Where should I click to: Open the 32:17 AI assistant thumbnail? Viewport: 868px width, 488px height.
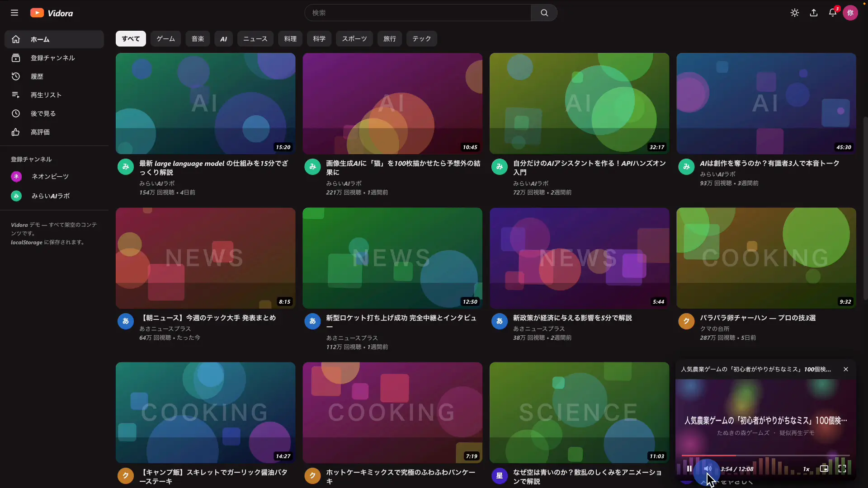click(580, 103)
